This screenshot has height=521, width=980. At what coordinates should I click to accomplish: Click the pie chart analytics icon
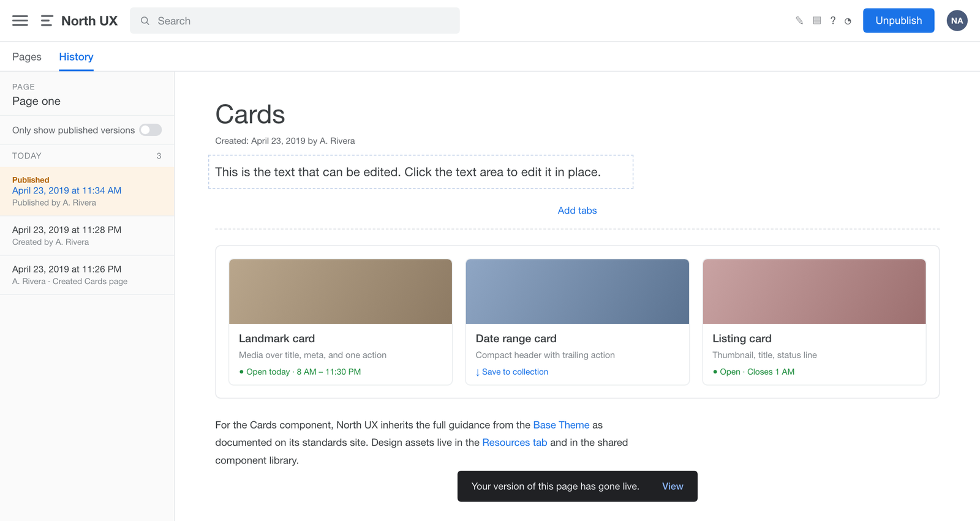coord(848,21)
